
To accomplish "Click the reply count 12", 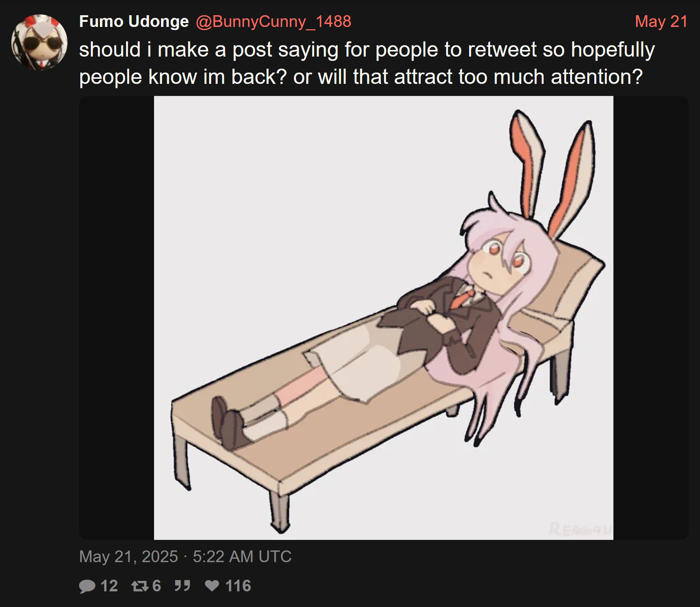I will [x=109, y=586].
